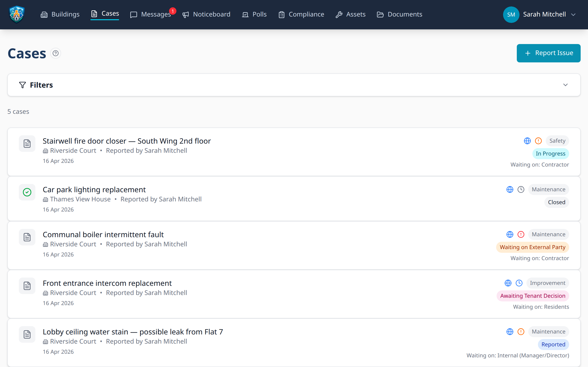Open the Communal boiler intermittent fault case
Screen dimensions: 588x367
[x=103, y=234]
